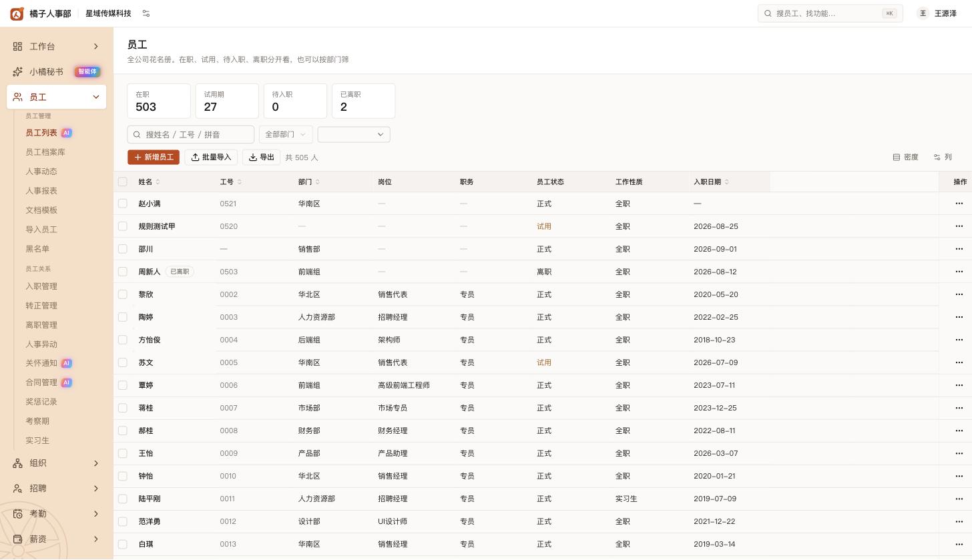Open row actions for 苏文
The image size is (972, 560).
[959, 362]
